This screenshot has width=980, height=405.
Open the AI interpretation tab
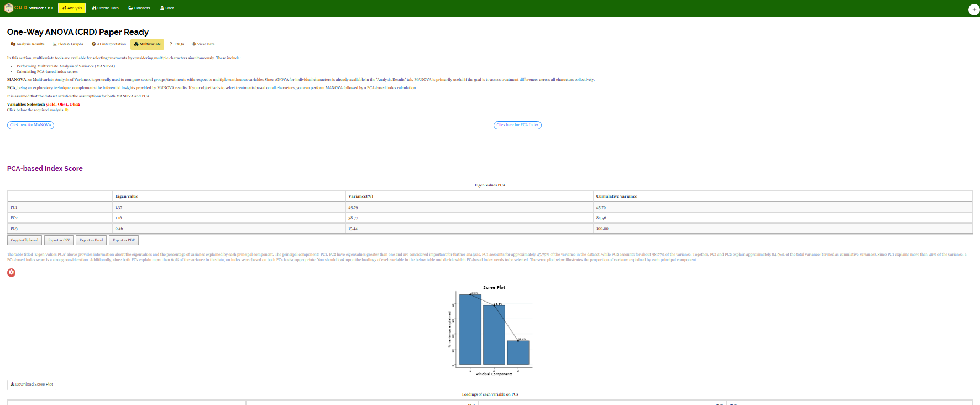109,44
